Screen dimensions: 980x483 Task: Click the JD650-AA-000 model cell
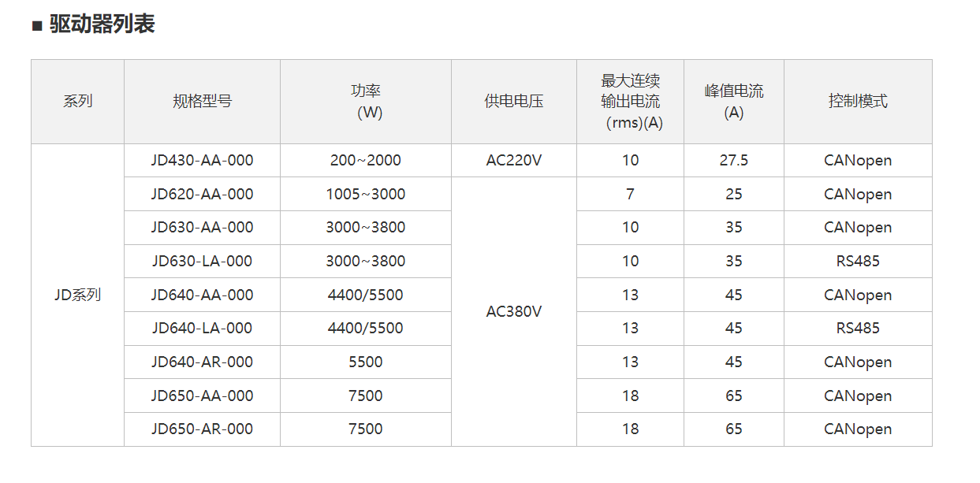(202, 396)
